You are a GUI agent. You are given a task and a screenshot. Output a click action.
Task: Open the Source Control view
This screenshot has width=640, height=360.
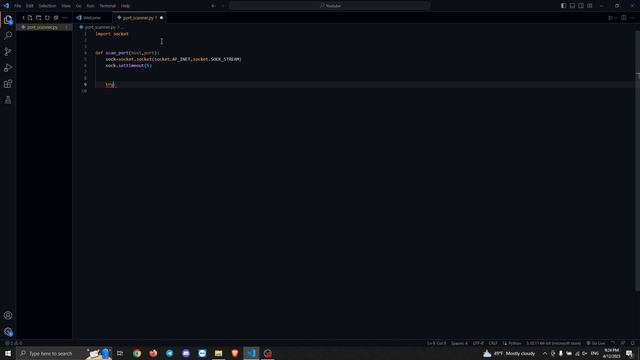tap(8, 51)
